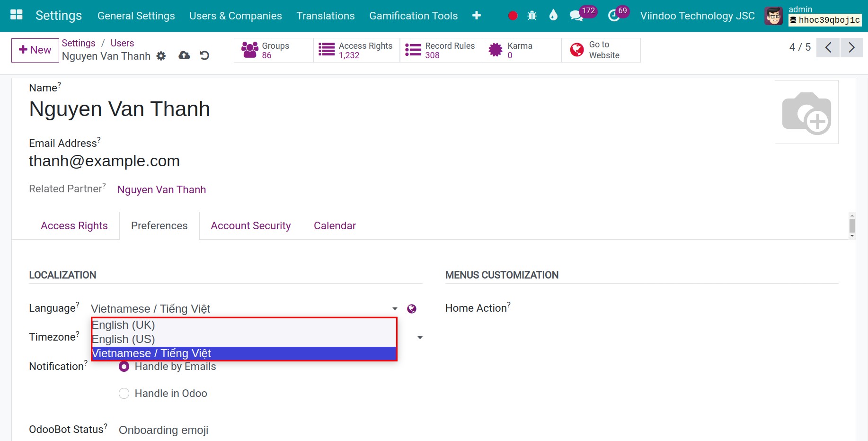Open Karma 0 stat button
The width and height of the screenshot is (868, 441).
tap(522, 50)
